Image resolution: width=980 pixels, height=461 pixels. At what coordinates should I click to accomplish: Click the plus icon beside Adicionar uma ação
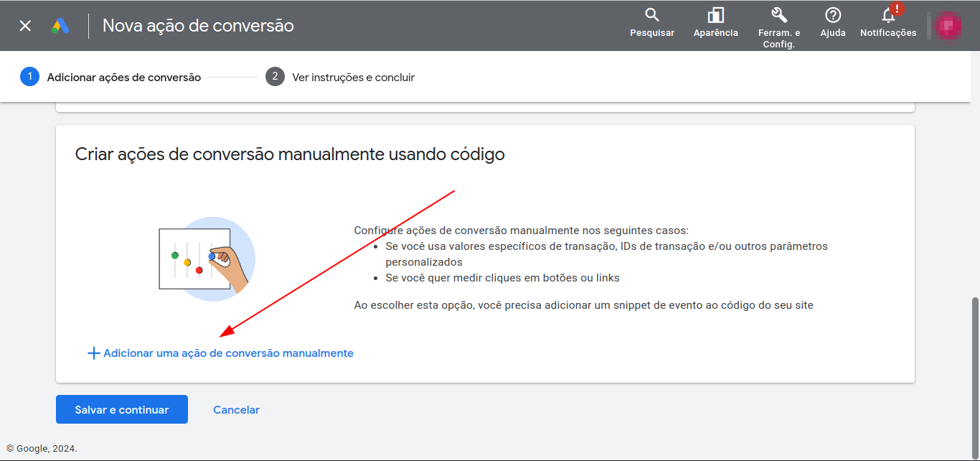(93, 353)
